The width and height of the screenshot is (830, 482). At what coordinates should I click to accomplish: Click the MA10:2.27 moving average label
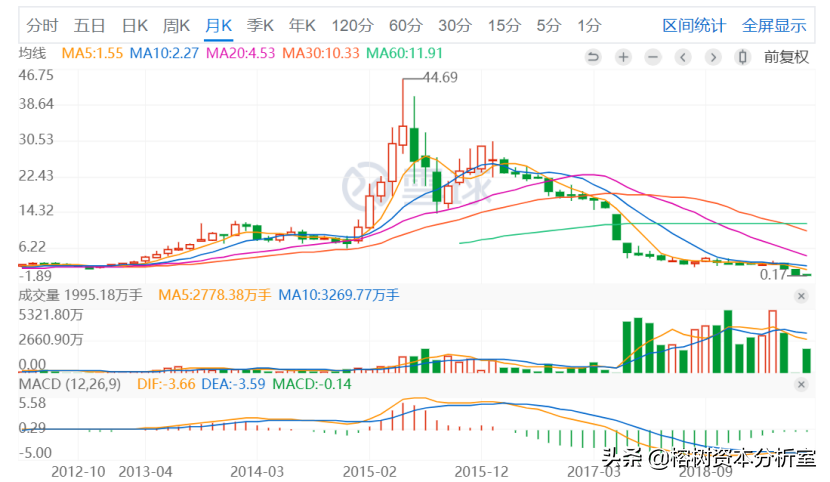pyautogui.click(x=164, y=53)
